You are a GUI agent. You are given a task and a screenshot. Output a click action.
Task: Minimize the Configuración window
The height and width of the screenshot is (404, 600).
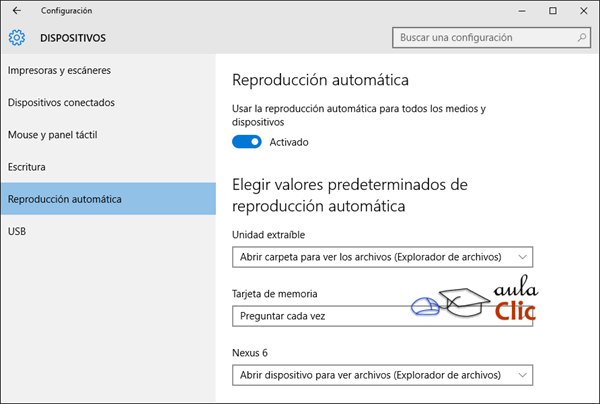coord(522,11)
